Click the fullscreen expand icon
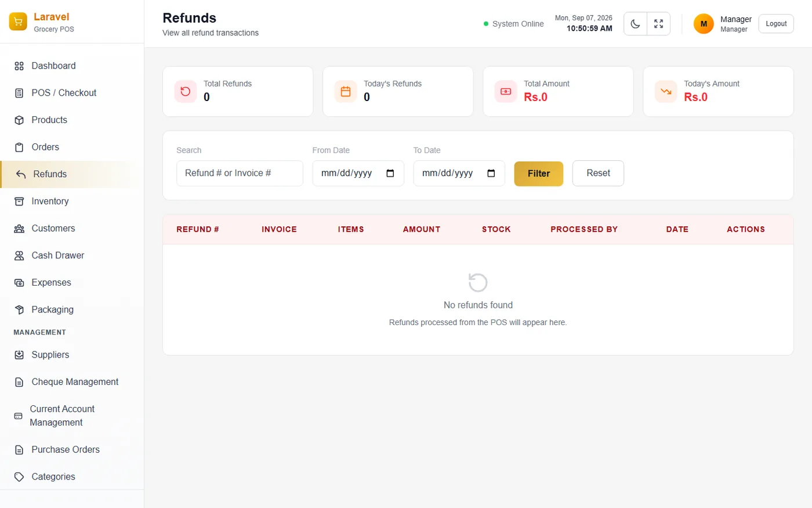 pos(659,24)
